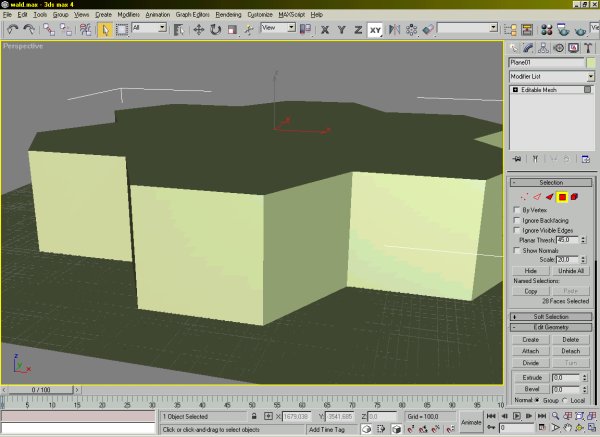Image resolution: width=600 pixels, height=437 pixels.
Task: Select the Move transform tool
Action: 199,30
